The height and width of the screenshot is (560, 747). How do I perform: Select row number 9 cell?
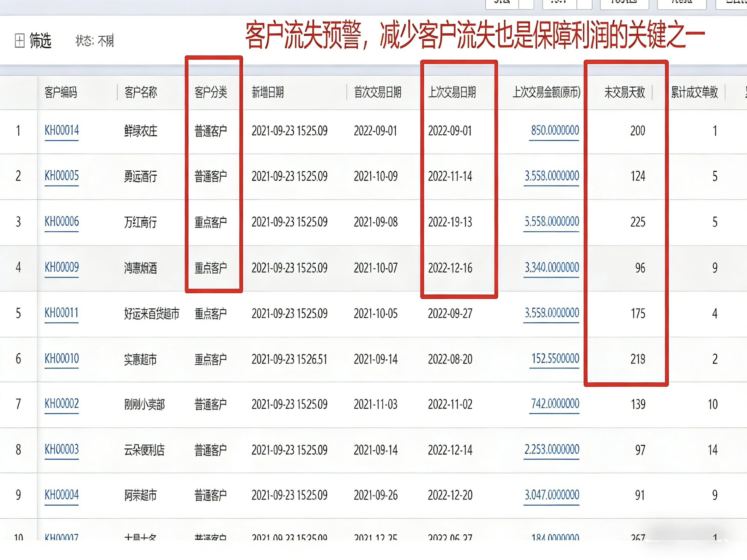click(x=18, y=495)
